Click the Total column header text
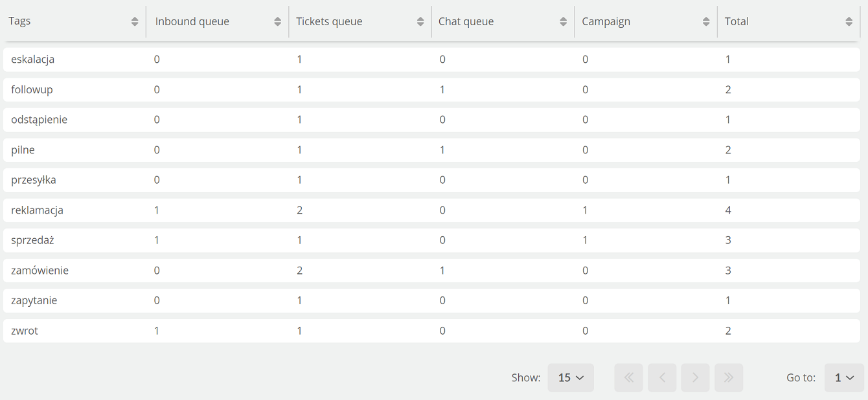Image resolution: width=868 pixels, height=400 pixels. (737, 21)
